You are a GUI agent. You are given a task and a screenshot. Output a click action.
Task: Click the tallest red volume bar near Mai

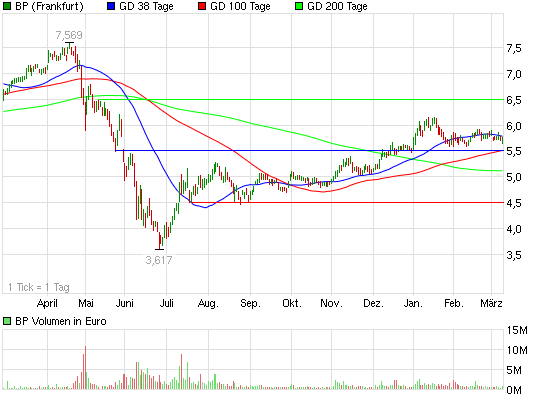(x=85, y=368)
